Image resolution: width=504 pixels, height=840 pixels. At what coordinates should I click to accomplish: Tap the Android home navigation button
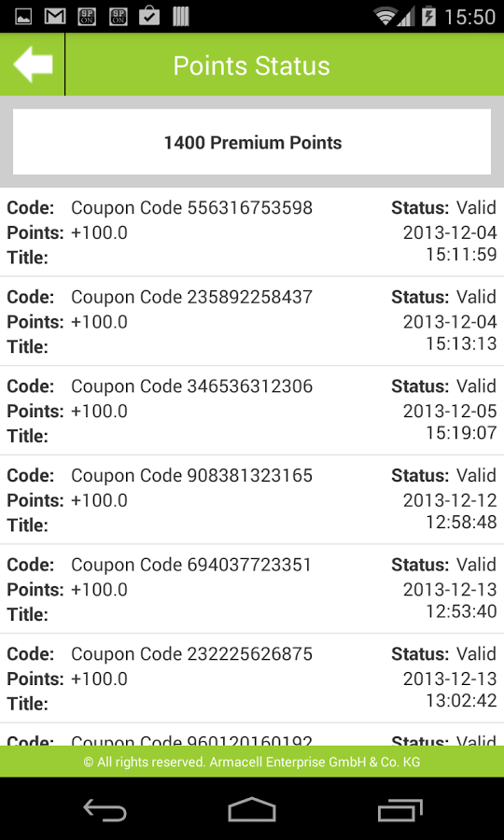coord(252,809)
